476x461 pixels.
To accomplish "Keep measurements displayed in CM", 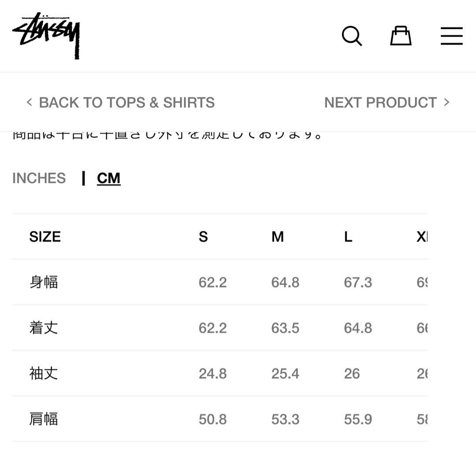I will [108, 177].
